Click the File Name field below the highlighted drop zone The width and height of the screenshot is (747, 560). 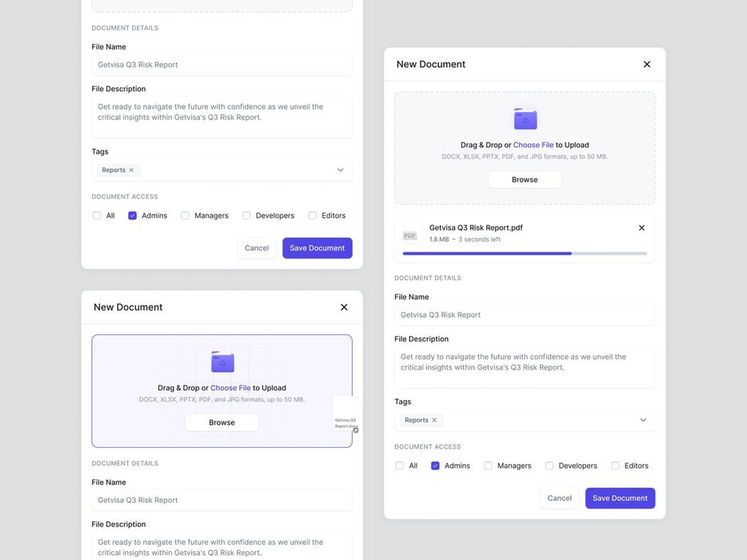point(222,500)
